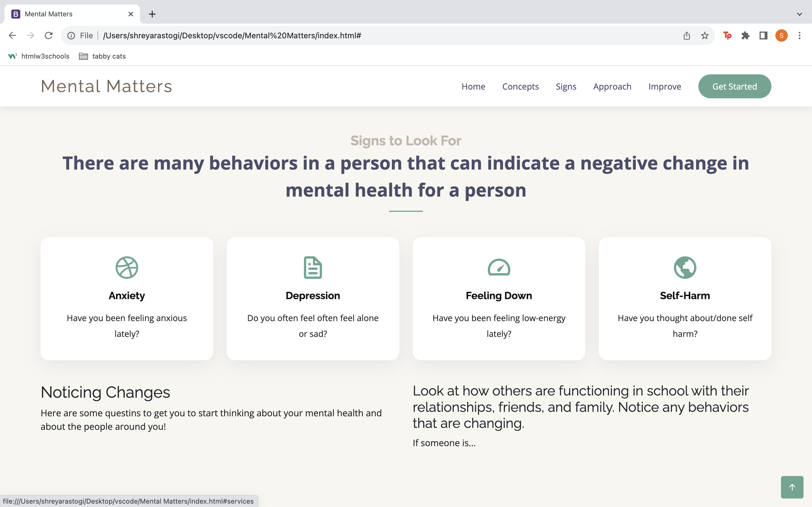The image size is (812, 507).
Task: Open the browser extensions puzzle icon
Action: [745, 35]
